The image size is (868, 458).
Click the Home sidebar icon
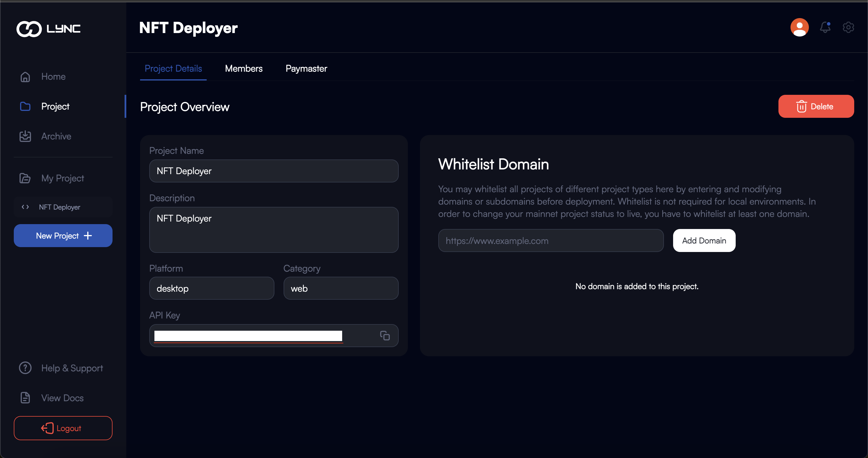point(25,77)
